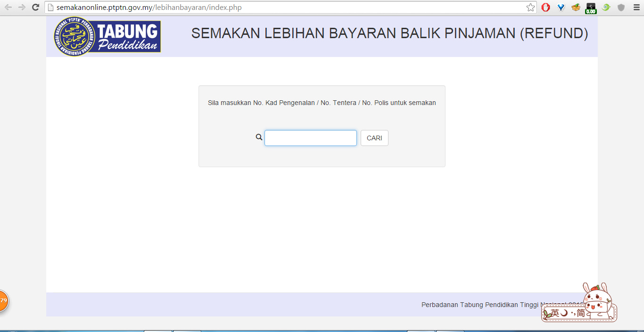Click the orange 79 badge bubble
The width and height of the screenshot is (644, 332).
(x=3, y=300)
